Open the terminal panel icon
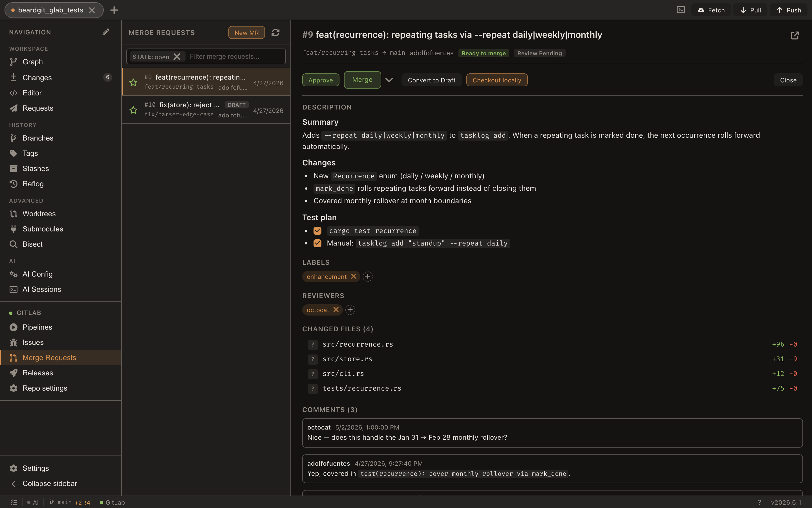 point(680,10)
